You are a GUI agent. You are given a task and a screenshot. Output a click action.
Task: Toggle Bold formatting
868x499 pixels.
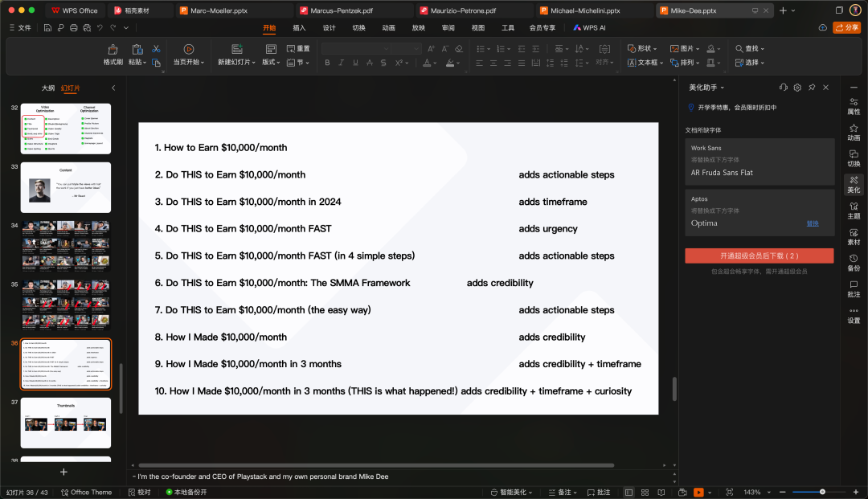(x=327, y=63)
